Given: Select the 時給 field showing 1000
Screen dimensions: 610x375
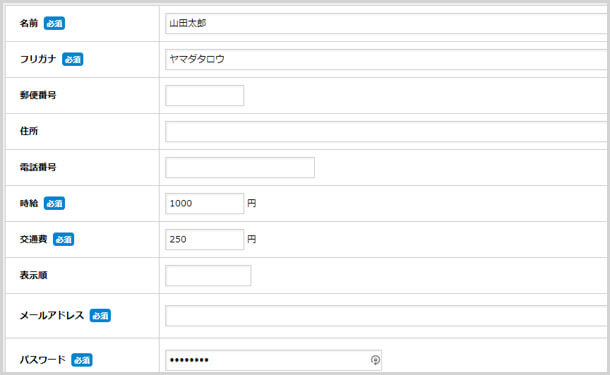Looking at the screenshot, I should (x=205, y=203).
